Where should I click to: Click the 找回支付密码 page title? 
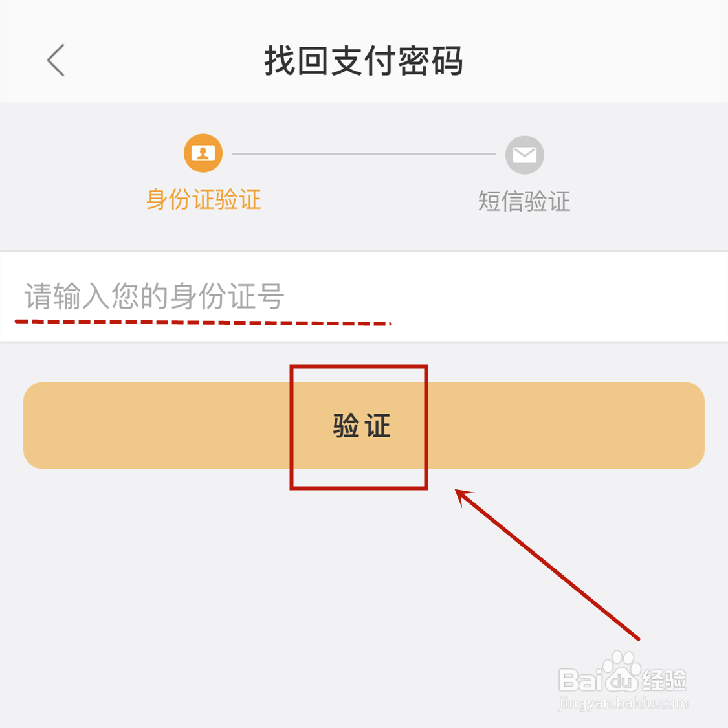coord(364,60)
